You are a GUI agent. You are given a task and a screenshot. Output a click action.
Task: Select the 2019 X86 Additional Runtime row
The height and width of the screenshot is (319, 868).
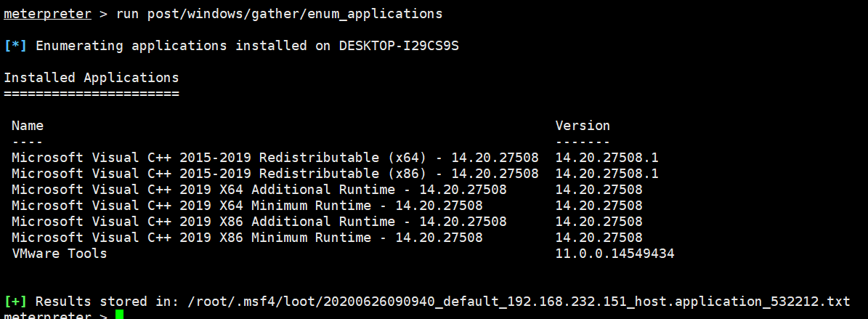[327, 222]
